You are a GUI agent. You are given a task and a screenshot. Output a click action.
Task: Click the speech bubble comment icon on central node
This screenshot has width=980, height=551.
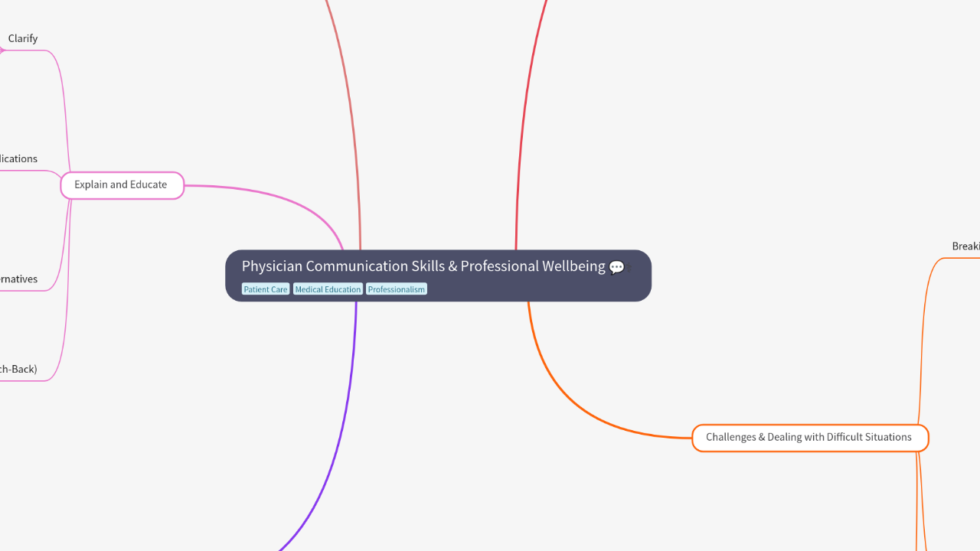click(x=616, y=267)
